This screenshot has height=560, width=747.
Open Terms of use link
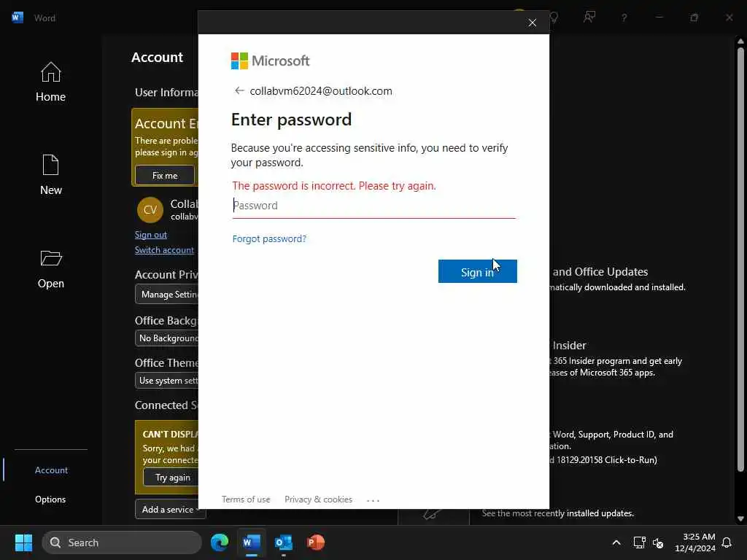coord(246,499)
